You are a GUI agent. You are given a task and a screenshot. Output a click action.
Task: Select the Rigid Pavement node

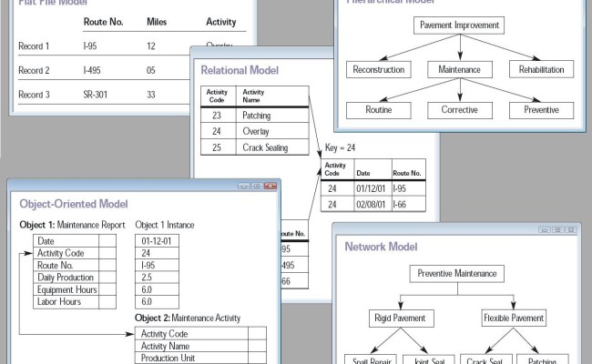click(402, 318)
